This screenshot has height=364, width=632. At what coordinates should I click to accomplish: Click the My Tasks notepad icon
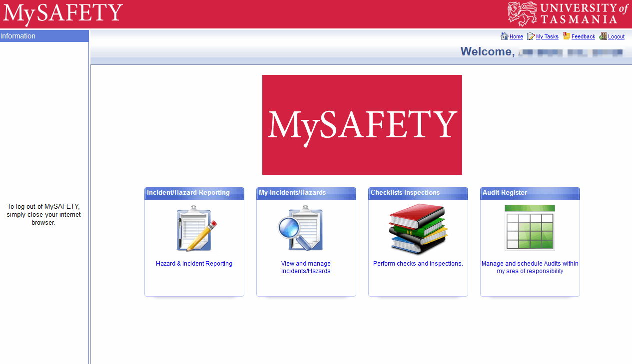(x=531, y=36)
